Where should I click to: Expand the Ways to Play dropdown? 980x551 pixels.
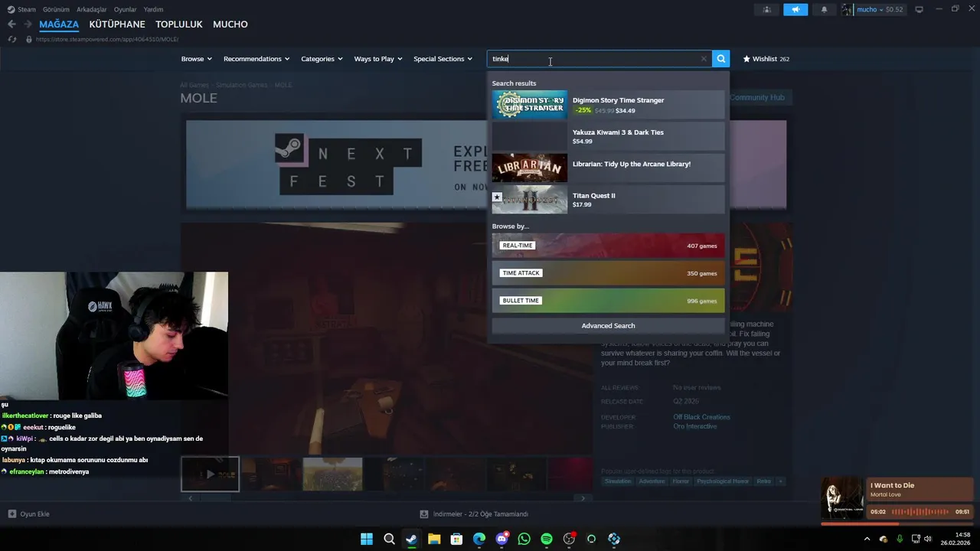pos(378,59)
